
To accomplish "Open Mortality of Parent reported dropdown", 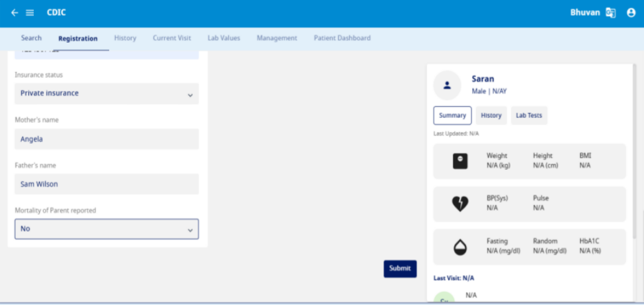I will [x=107, y=229].
